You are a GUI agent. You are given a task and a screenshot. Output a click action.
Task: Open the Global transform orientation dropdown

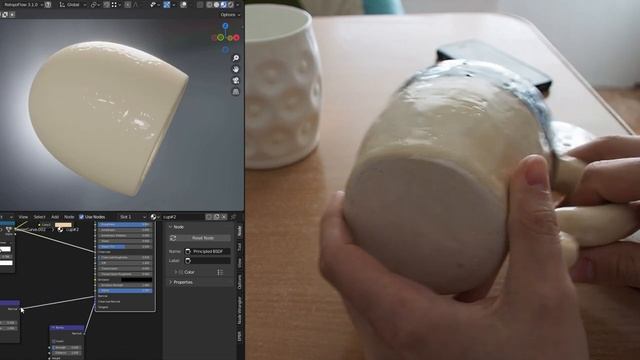click(72, 5)
